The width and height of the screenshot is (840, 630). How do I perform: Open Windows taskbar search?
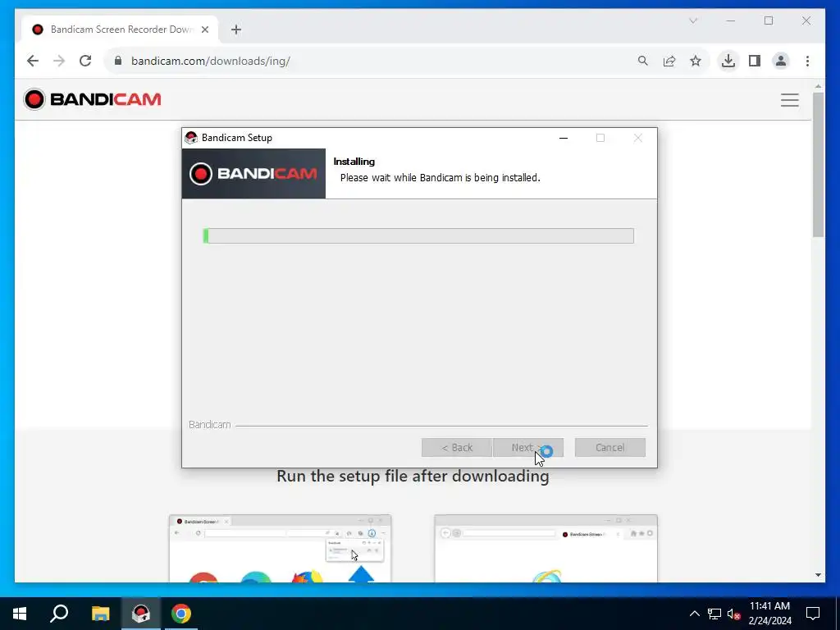pyautogui.click(x=59, y=614)
